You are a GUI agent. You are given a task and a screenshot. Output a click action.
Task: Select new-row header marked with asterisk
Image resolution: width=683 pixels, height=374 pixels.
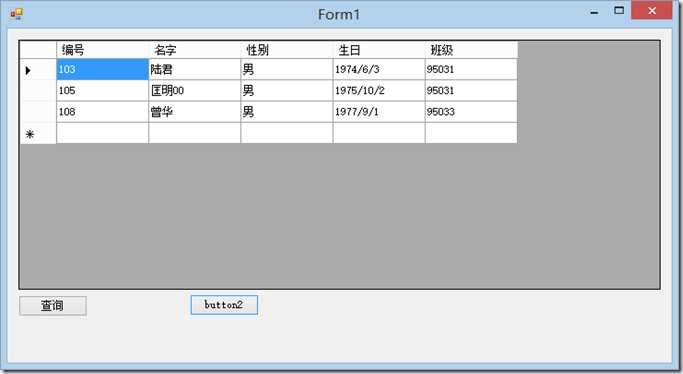[x=38, y=133]
